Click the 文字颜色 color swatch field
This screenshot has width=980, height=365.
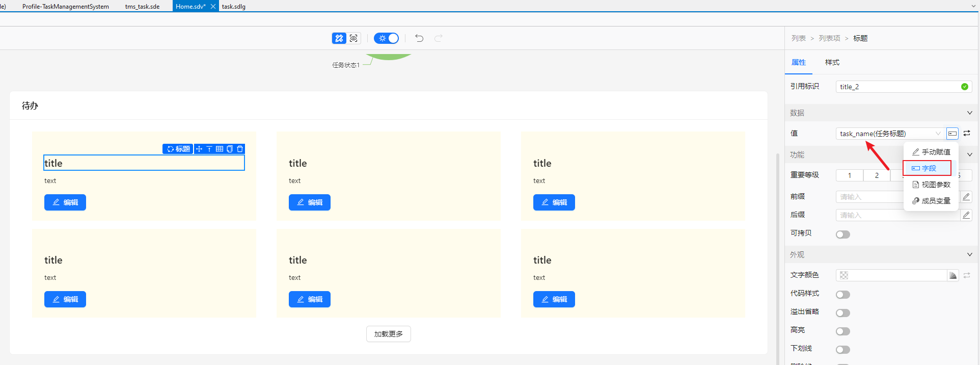[891, 275]
